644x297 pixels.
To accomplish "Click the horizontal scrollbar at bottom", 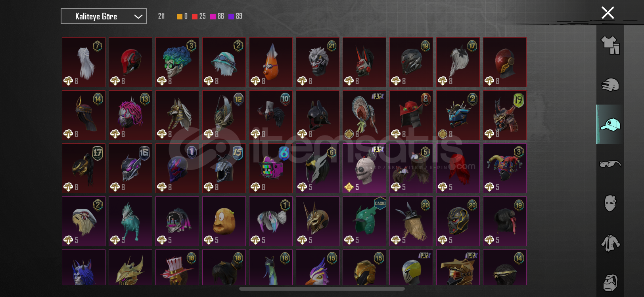I will point(322,289).
